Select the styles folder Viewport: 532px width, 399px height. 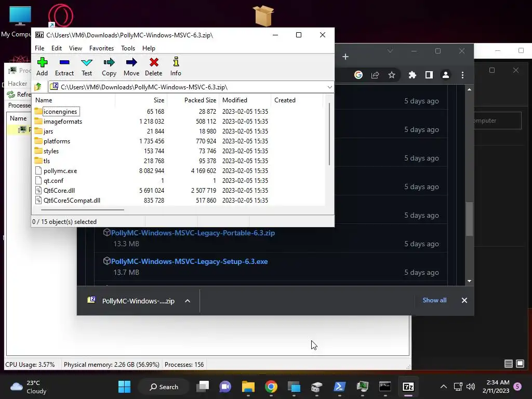click(x=51, y=151)
